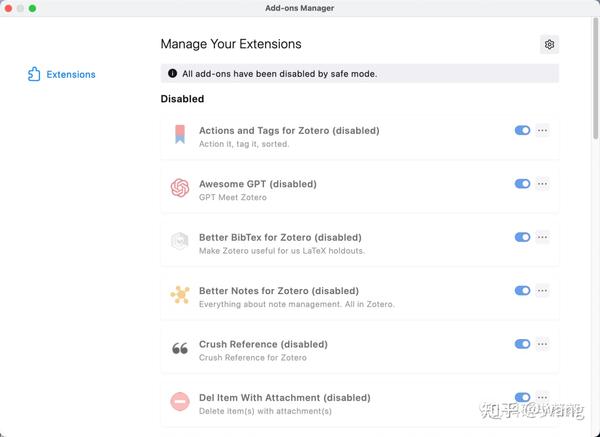600x437 pixels.
Task: Toggle the Better Notes for Zotero switch
Action: pyautogui.click(x=522, y=291)
